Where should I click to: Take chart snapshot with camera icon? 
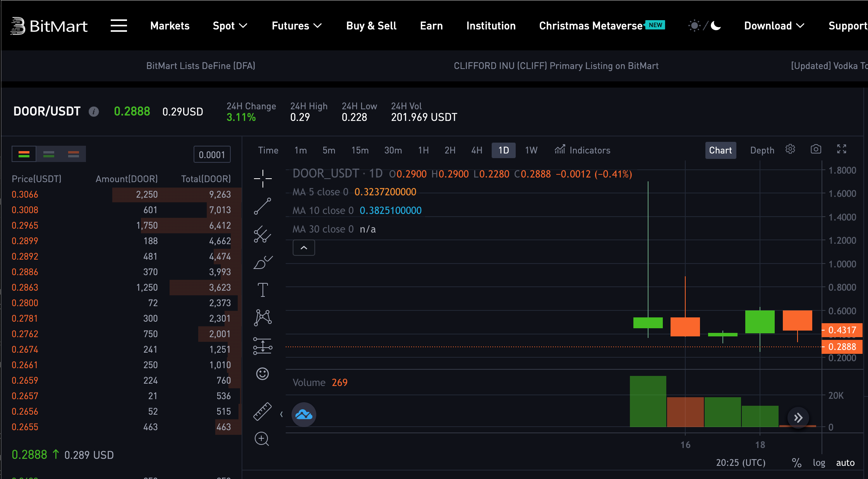[816, 149]
